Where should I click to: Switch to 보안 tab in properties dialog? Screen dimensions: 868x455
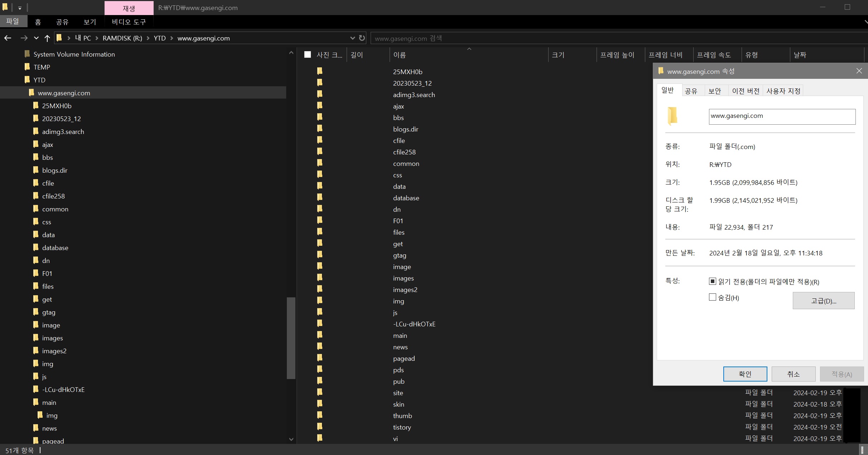tap(715, 91)
